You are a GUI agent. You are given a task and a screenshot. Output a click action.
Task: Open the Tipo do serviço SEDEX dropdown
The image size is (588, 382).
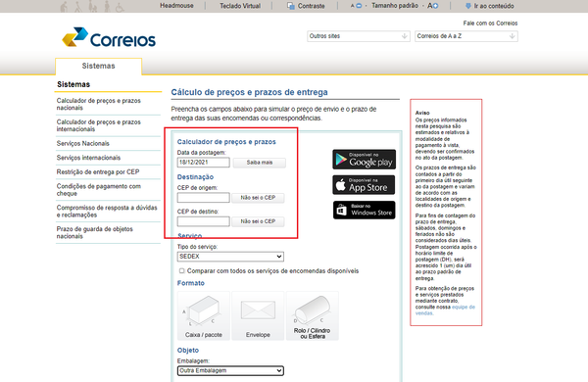pos(230,257)
